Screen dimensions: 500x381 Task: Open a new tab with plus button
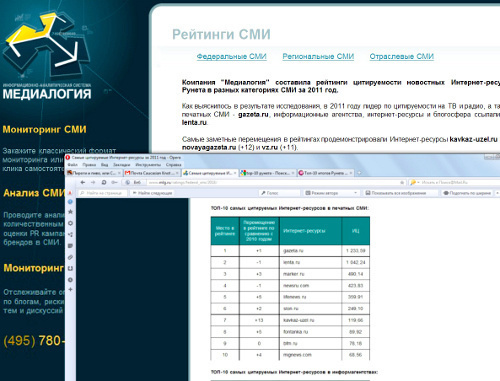[x=359, y=173]
